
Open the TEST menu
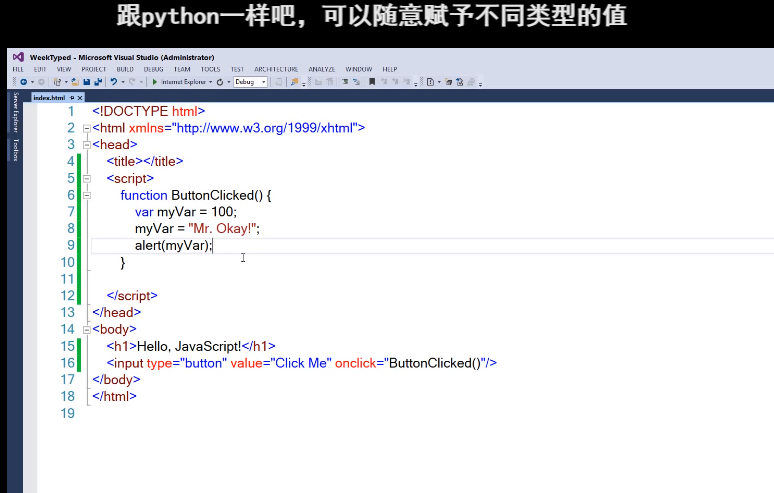click(x=237, y=70)
